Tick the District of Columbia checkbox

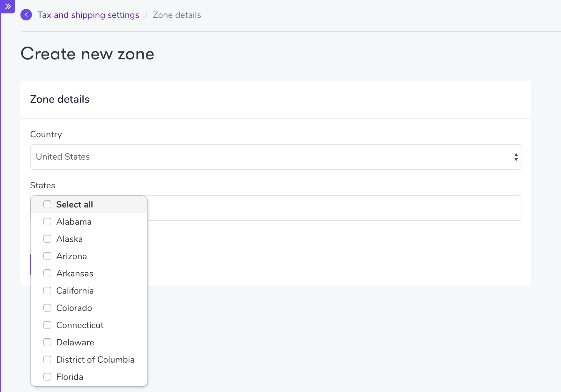(47, 359)
